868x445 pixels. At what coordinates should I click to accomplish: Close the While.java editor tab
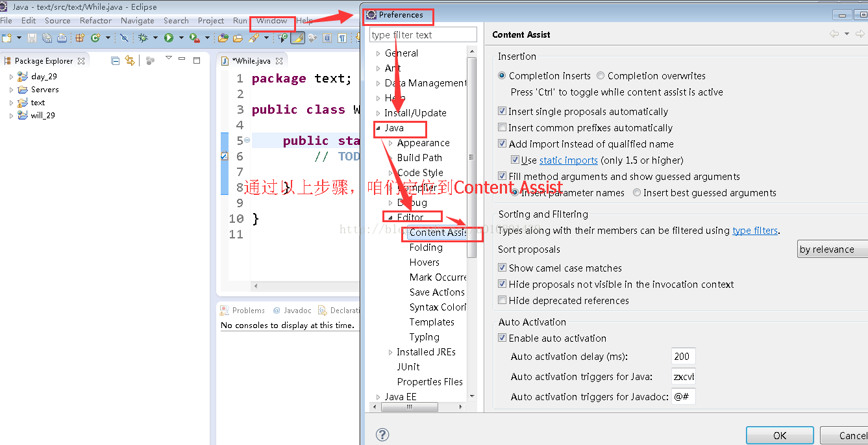(x=279, y=61)
